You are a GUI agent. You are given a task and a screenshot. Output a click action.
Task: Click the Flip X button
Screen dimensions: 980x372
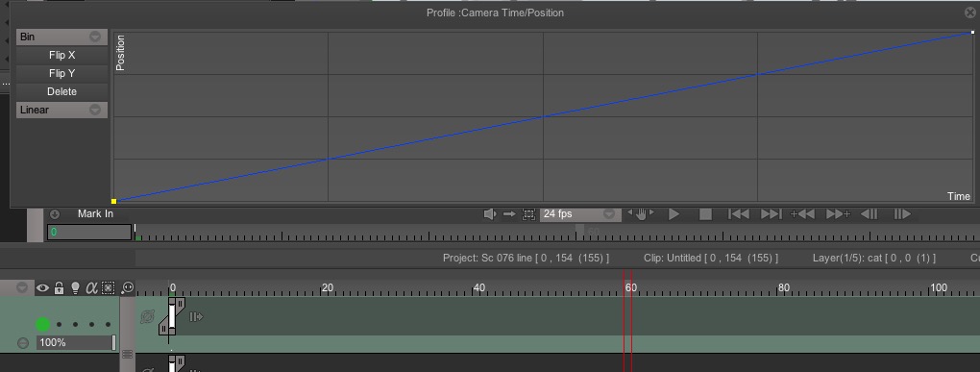point(61,55)
